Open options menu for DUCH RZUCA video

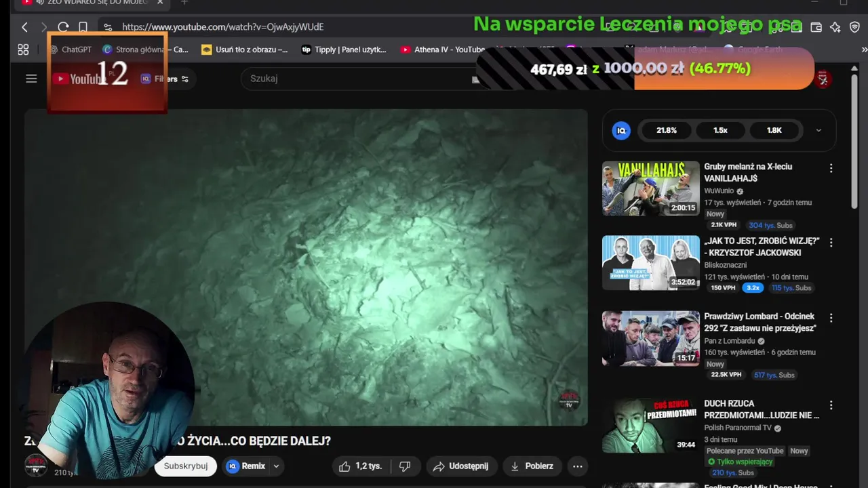click(x=831, y=405)
